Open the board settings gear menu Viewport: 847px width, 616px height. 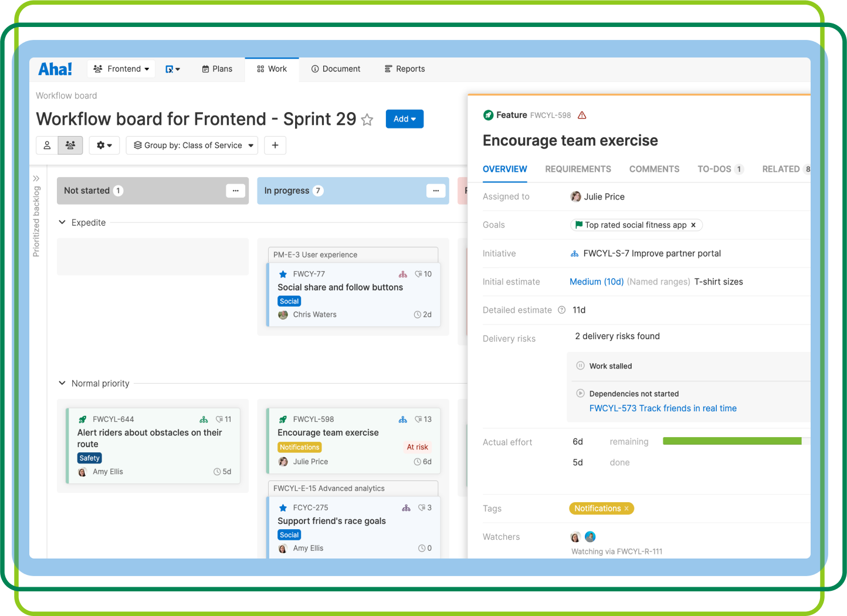[x=104, y=145]
